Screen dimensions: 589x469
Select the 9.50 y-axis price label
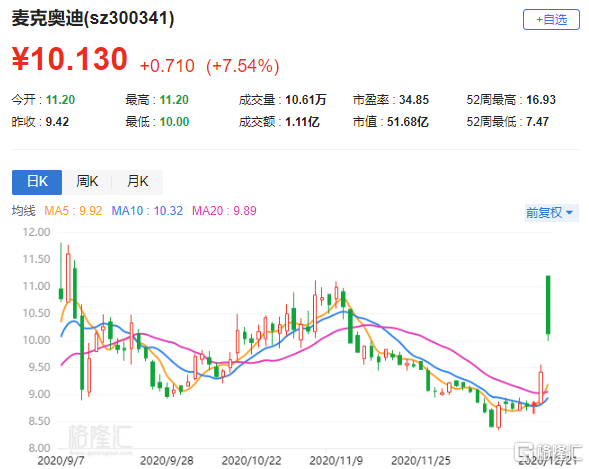39,367
